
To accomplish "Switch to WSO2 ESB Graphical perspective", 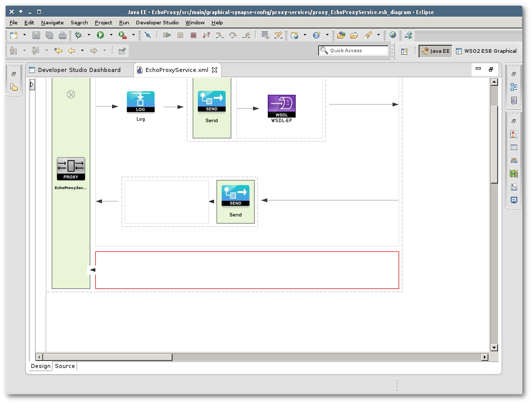I will 486,51.
